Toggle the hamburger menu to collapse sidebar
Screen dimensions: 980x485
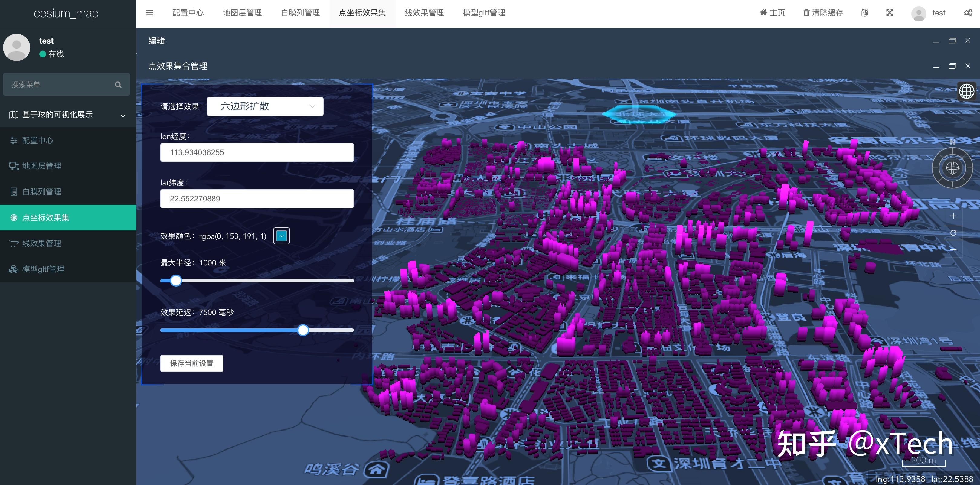[x=149, y=13]
